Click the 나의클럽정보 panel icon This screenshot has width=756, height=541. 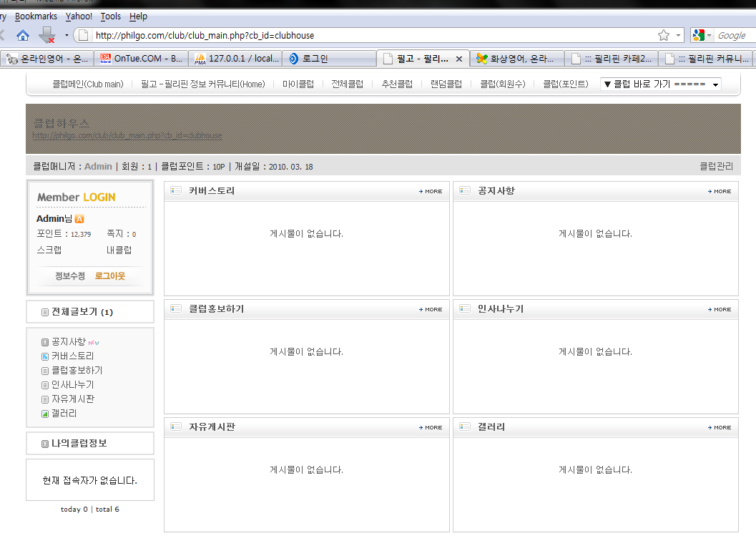tap(45, 444)
